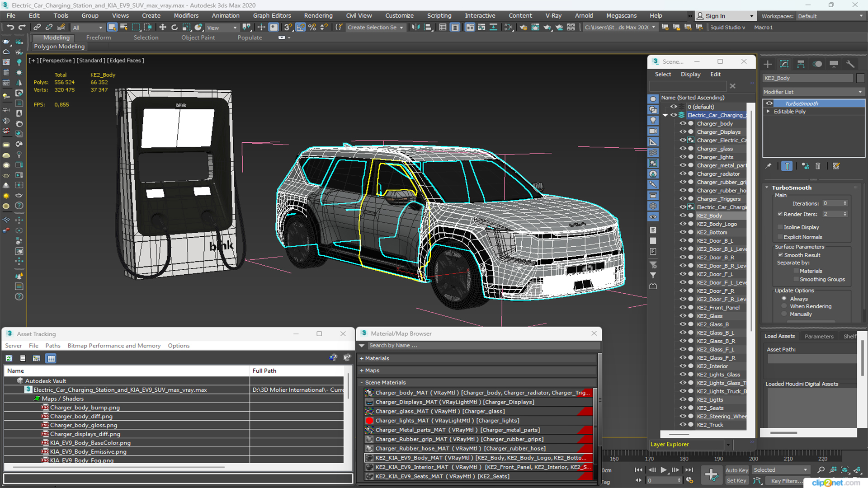Click the Set Key button
The width and height of the screenshot is (868, 488).
736,481
